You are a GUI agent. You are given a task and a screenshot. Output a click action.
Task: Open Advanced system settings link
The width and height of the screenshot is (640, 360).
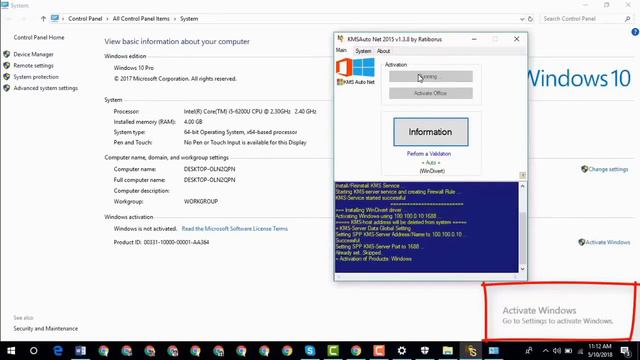click(46, 88)
